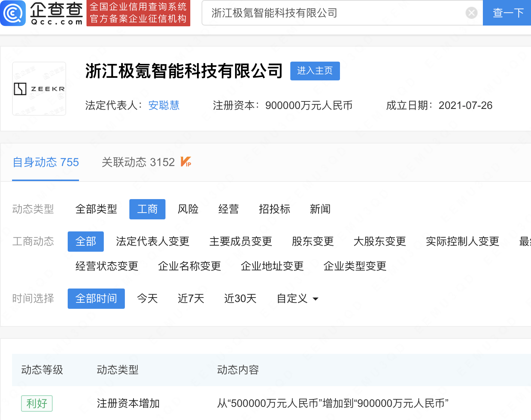
Task: Click the company name search input field
Action: [335, 13]
